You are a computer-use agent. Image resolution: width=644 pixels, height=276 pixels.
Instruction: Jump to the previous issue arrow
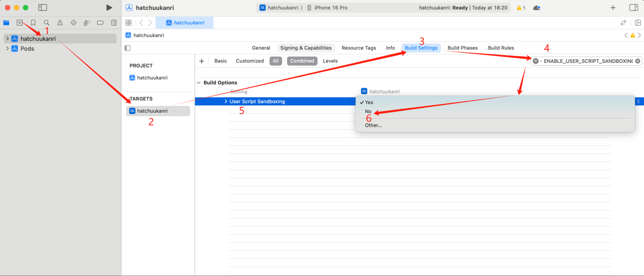point(626,35)
